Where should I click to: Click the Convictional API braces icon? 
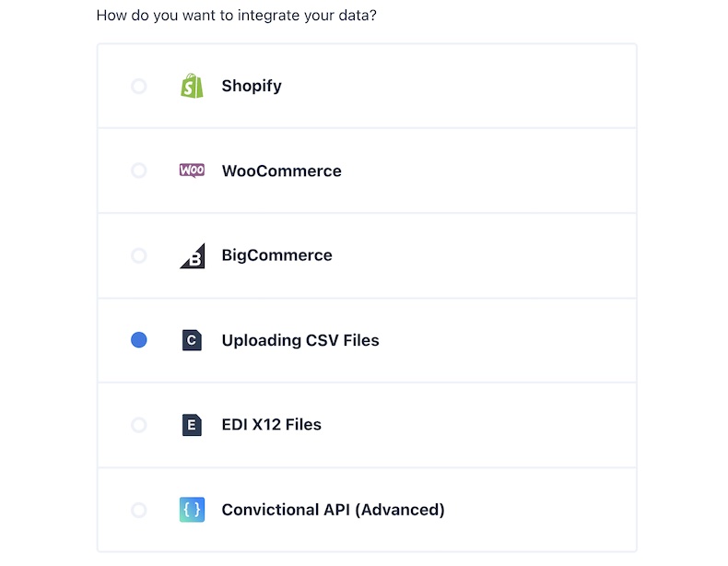[x=192, y=510]
